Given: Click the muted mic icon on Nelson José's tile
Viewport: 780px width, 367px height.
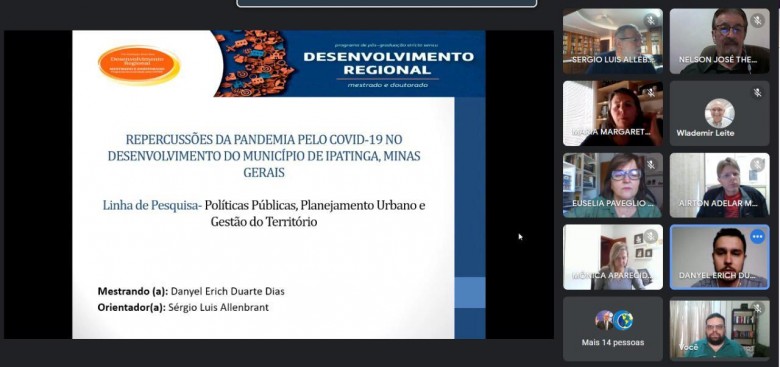Looking at the screenshot, I should click(x=757, y=21).
